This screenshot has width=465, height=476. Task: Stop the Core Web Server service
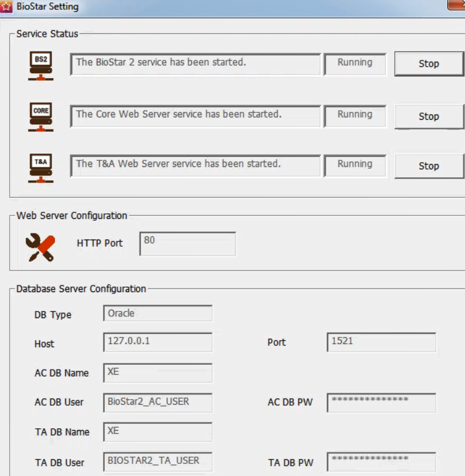[429, 117]
